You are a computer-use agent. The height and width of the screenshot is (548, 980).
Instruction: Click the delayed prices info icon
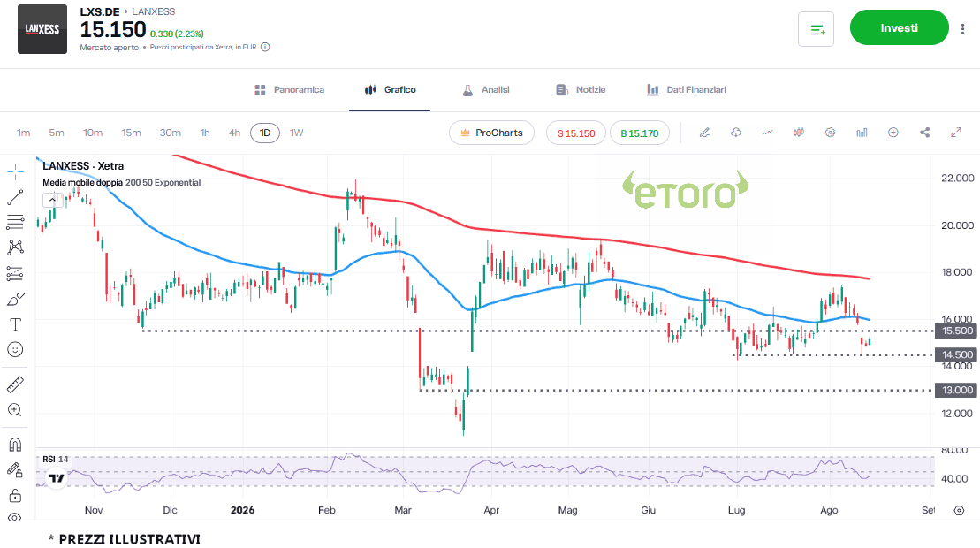pyautogui.click(x=265, y=47)
